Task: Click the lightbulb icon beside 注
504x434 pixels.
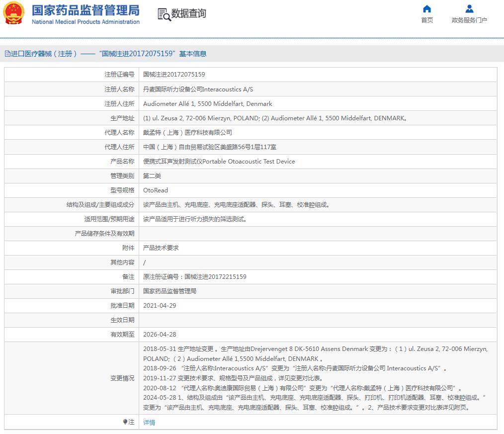Action: (125, 422)
